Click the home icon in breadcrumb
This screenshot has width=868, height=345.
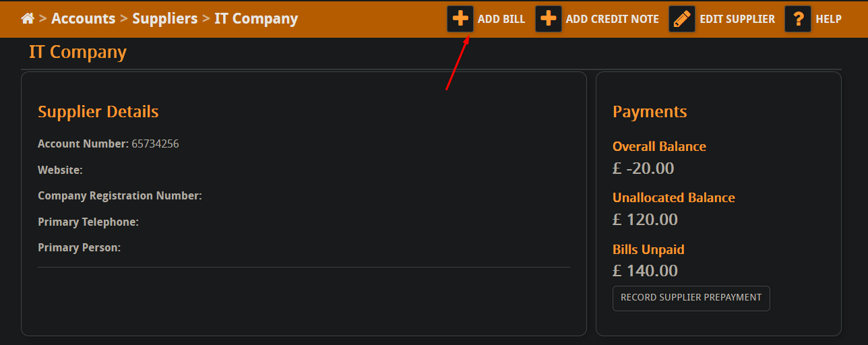tap(28, 19)
